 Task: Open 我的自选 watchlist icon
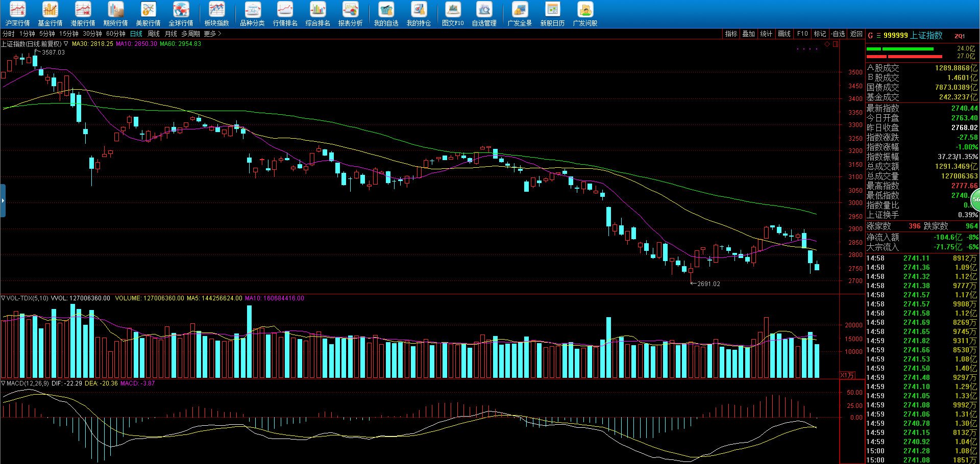(386, 14)
